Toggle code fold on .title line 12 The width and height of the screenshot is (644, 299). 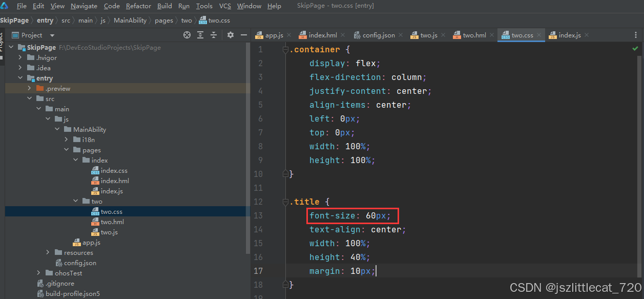(x=285, y=202)
